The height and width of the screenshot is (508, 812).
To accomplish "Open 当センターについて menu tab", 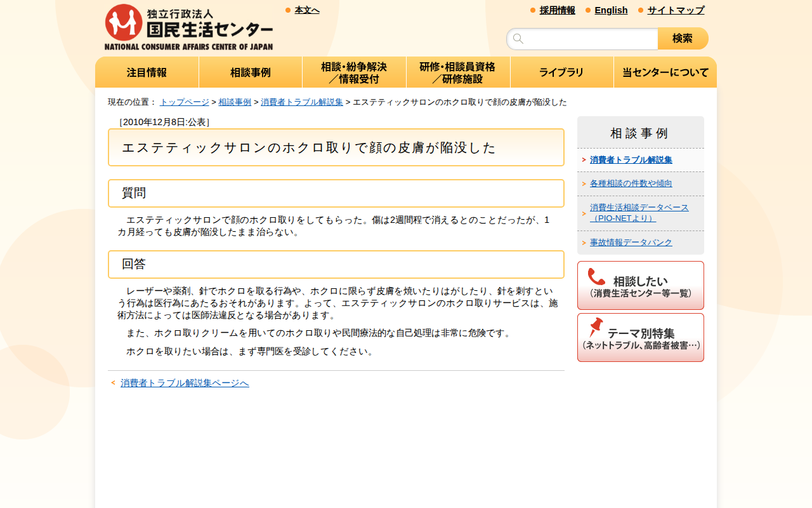I will coord(665,72).
